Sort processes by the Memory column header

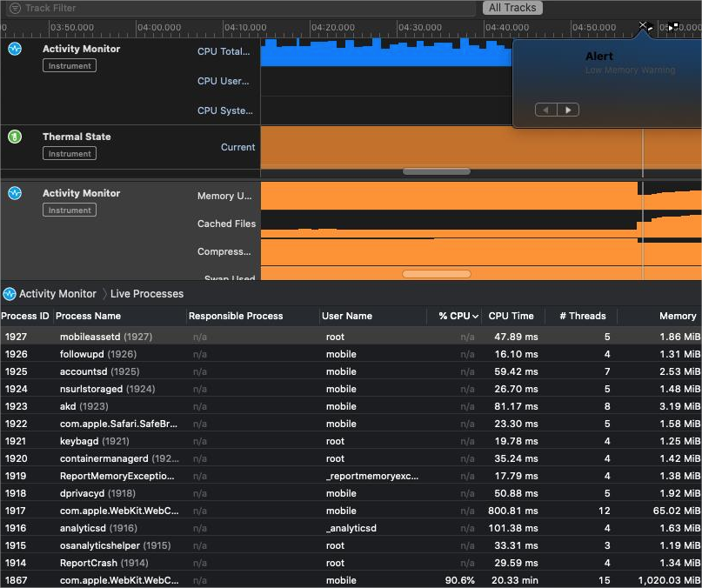click(677, 316)
